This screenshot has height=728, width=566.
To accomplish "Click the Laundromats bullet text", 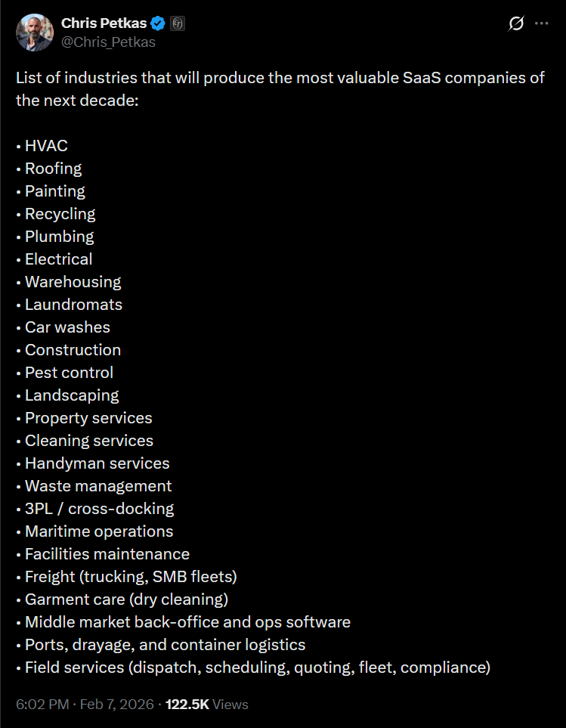I will point(73,304).
